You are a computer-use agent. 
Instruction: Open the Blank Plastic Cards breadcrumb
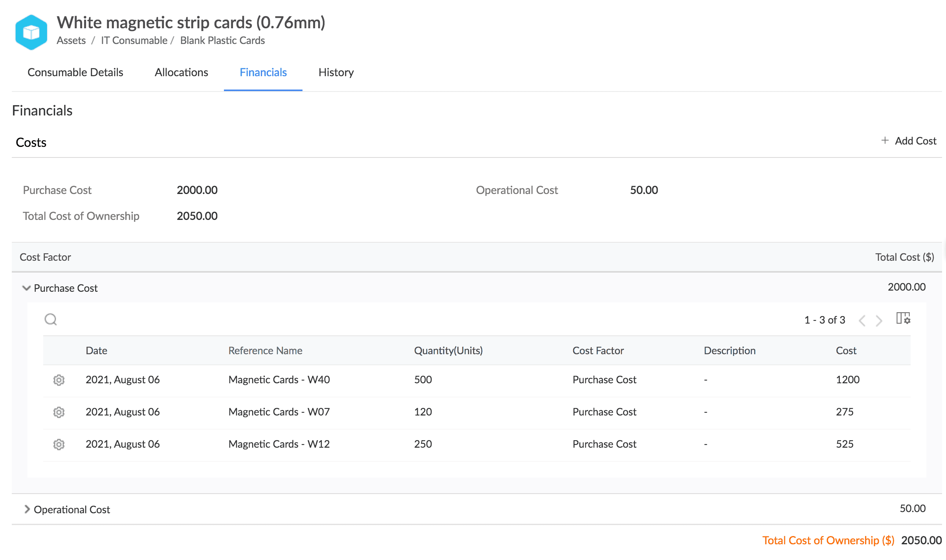[222, 40]
